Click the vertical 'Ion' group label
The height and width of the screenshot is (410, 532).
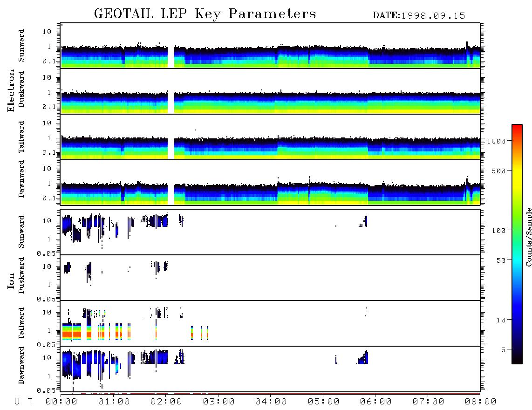[x=11, y=280]
